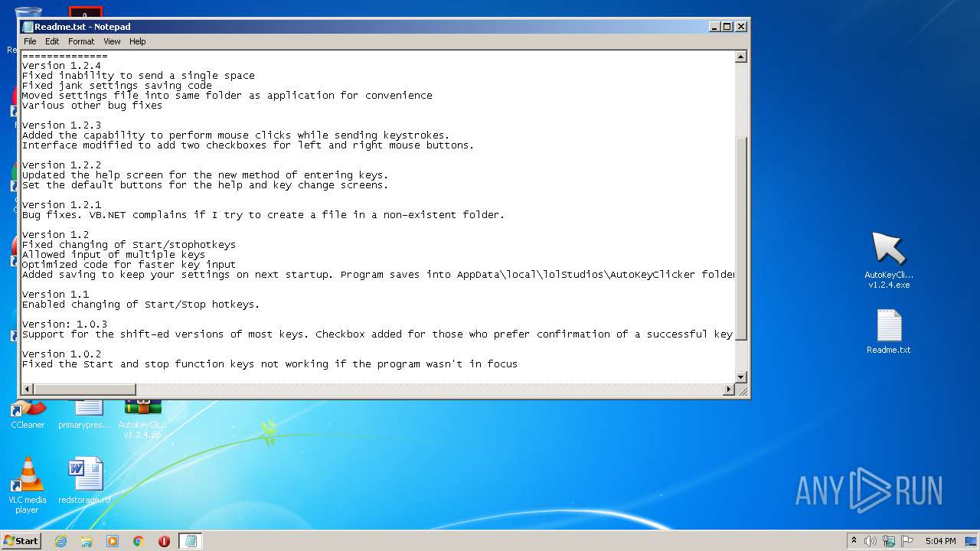The image size is (980, 551).
Task: Click the line starting 'Moved settings file into same folder'
Action: pos(227,96)
